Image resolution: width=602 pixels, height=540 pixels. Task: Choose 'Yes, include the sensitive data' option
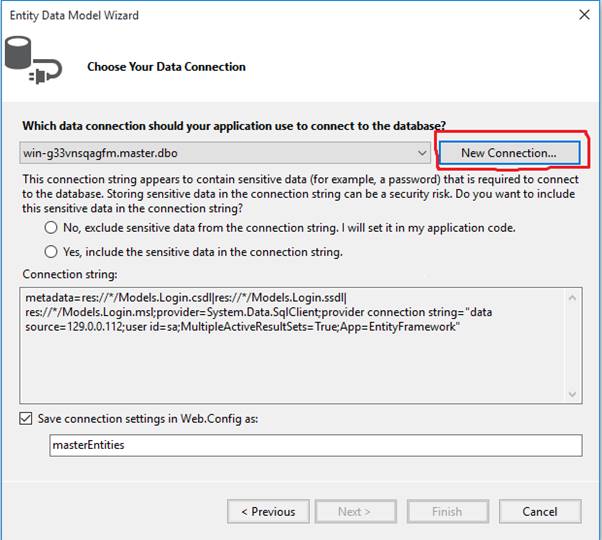[51, 252]
